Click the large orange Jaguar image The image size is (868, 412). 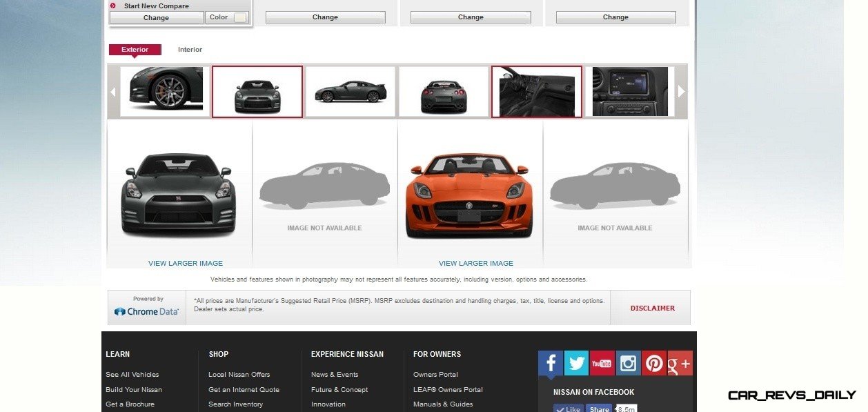(x=469, y=196)
